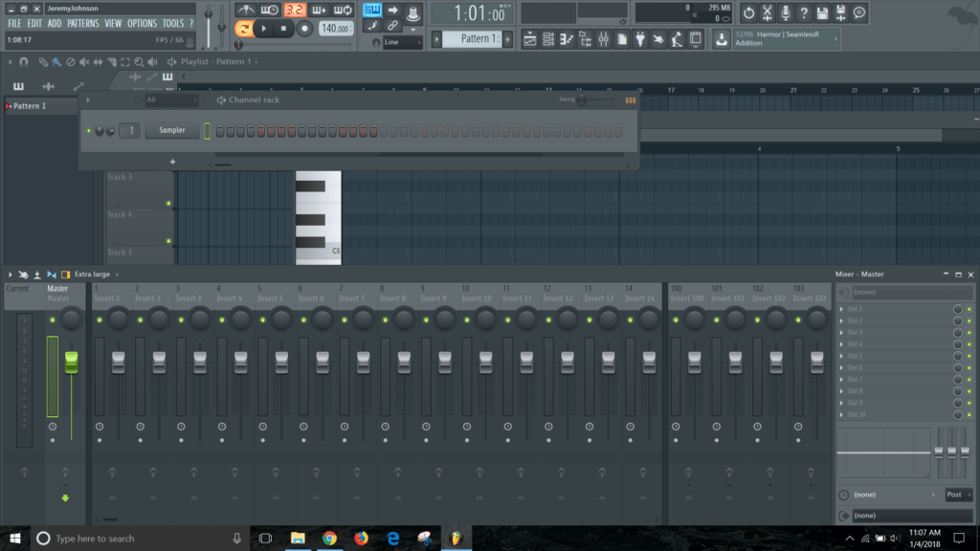Open the OPTIONS menu
980x551 pixels.
coord(142,23)
